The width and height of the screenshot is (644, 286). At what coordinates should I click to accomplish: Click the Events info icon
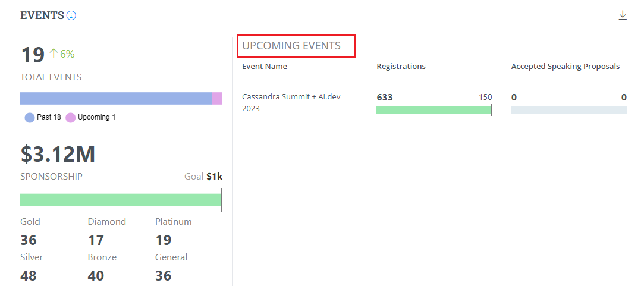[71, 15]
